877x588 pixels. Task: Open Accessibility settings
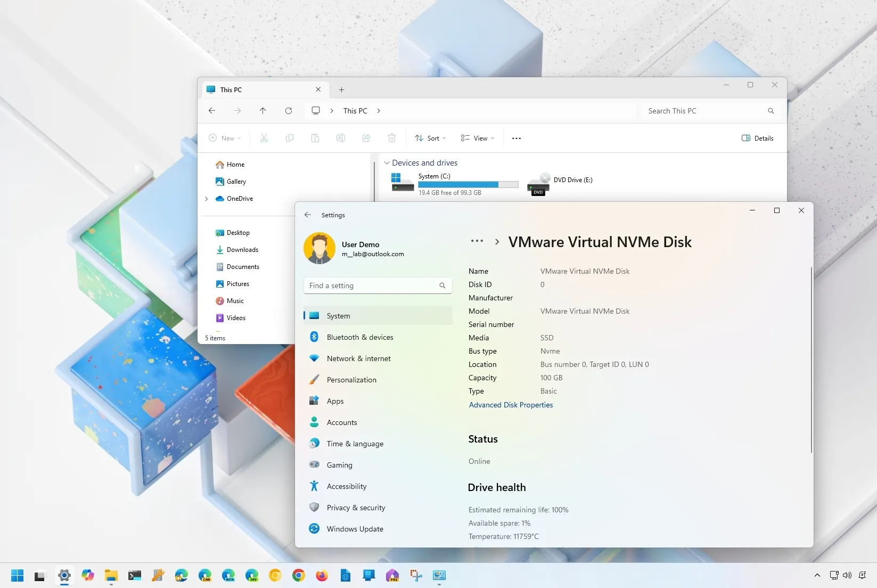378,486
